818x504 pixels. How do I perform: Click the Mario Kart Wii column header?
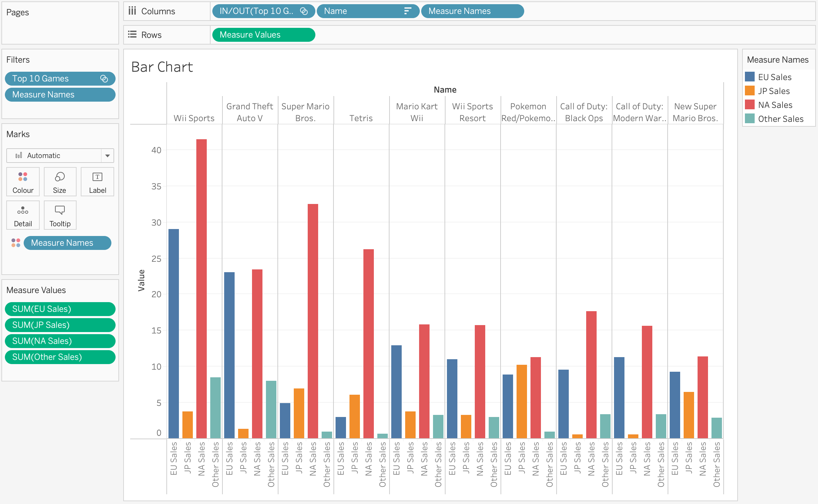tap(417, 112)
